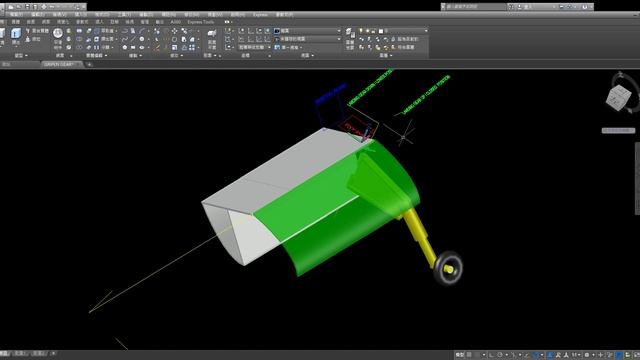This screenshot has width=640, height=360.
Task: Click the workspace switching gear icon in status bar
Action: coord(587,355)
